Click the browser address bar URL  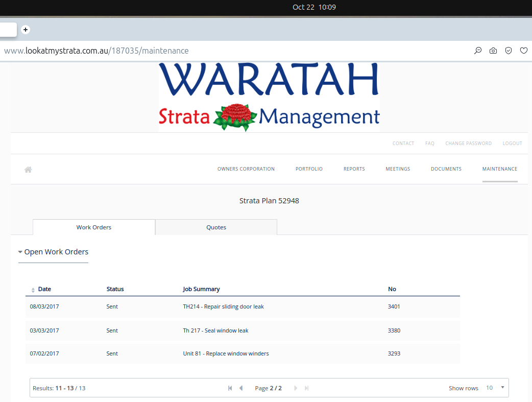pyautogui.click(x=96, y=51)
